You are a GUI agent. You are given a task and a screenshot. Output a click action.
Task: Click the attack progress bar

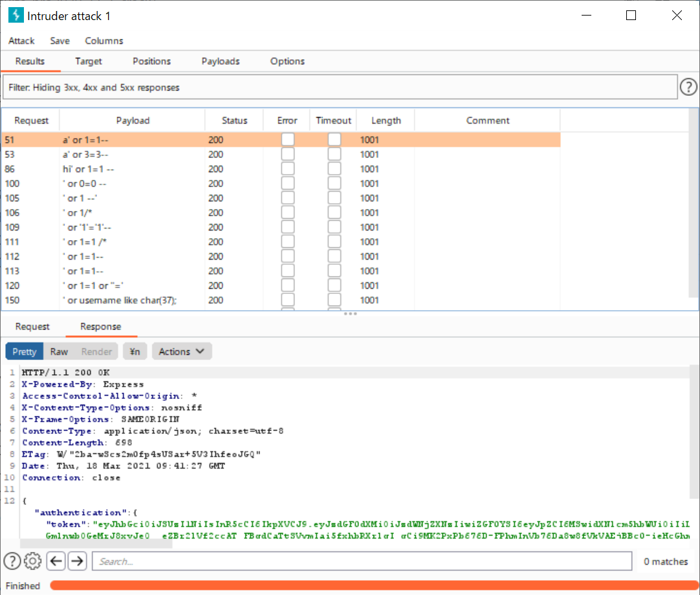pyautogui.click(x=374, y=586)
